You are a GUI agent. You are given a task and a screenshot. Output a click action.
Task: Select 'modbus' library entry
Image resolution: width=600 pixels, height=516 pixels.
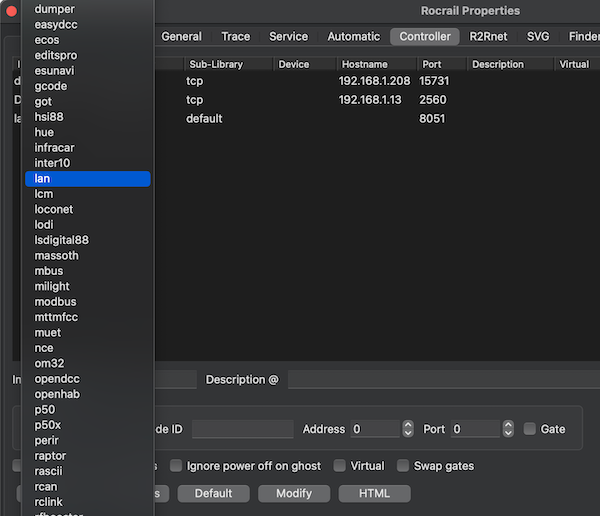pyautogui.click(x=88, y=302)
